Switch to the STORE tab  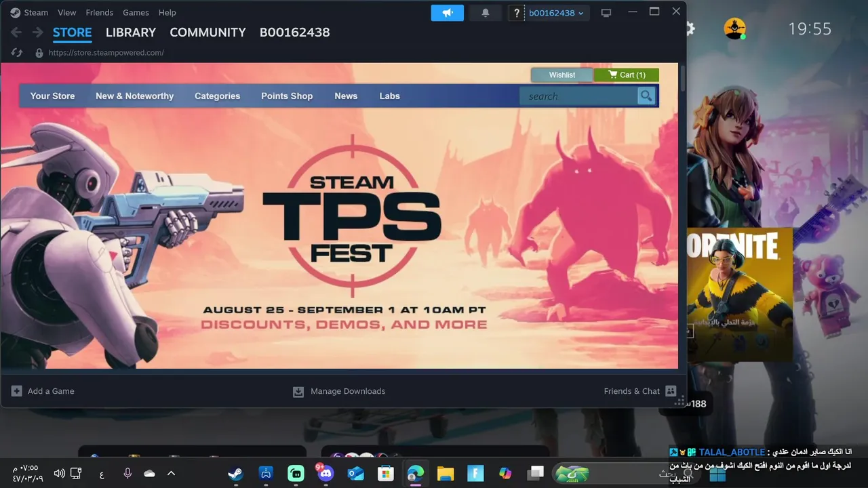click(72, 33)
